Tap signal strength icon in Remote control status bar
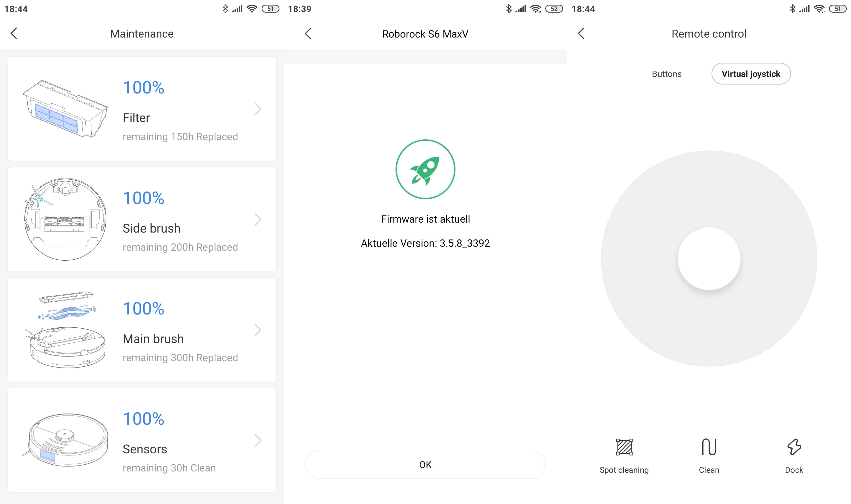851x504 pixels. click(804, 9)
